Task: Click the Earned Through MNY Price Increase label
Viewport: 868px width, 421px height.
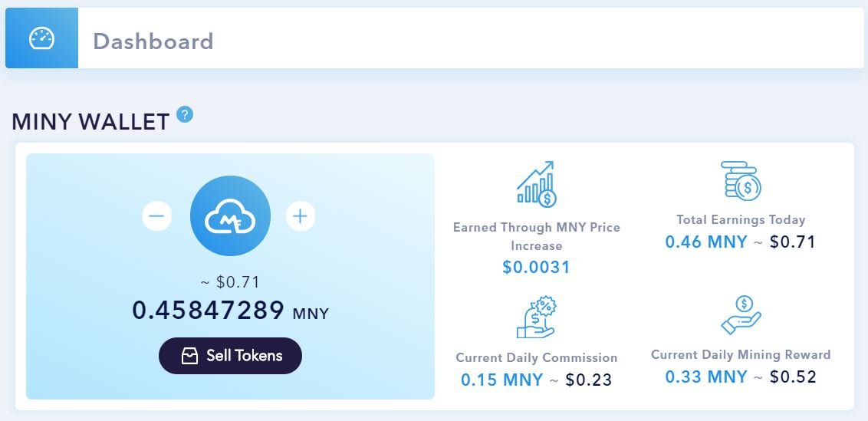Action: pyautogui.click(x=537, y=236)
